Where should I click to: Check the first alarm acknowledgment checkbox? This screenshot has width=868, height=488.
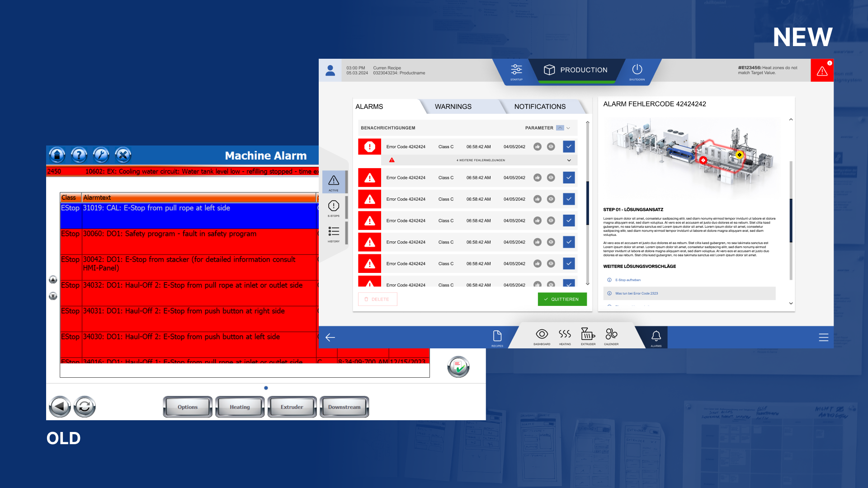(x=569, y=146)
